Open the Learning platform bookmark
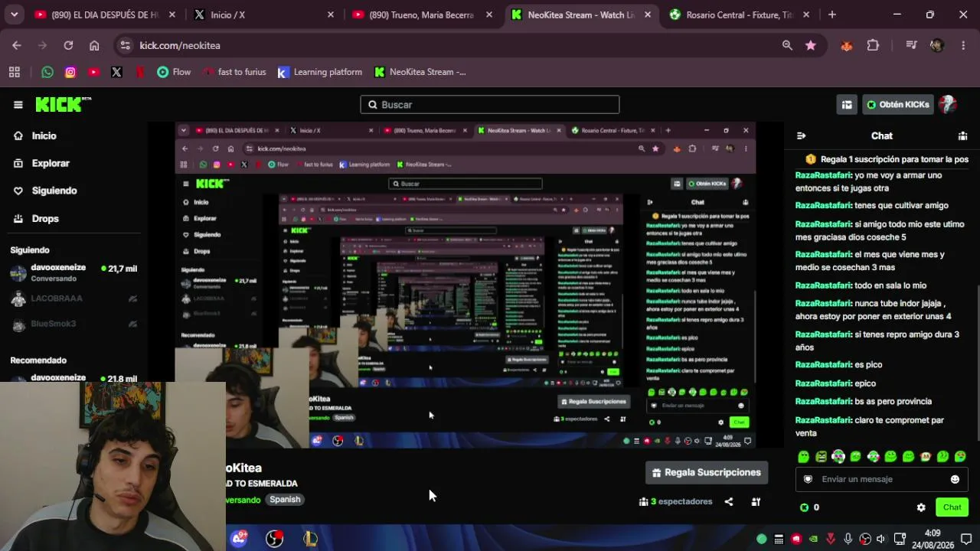The image size is (980, 551). [x=319, y=72]
